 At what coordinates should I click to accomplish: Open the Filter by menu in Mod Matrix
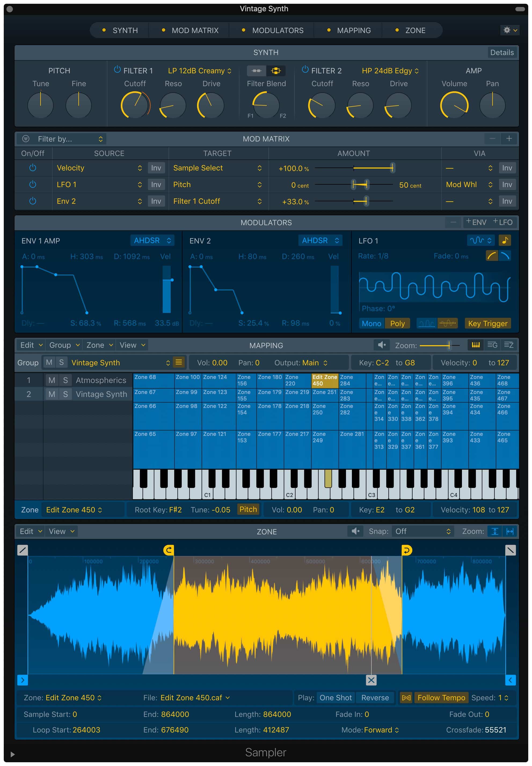point(62,139)
